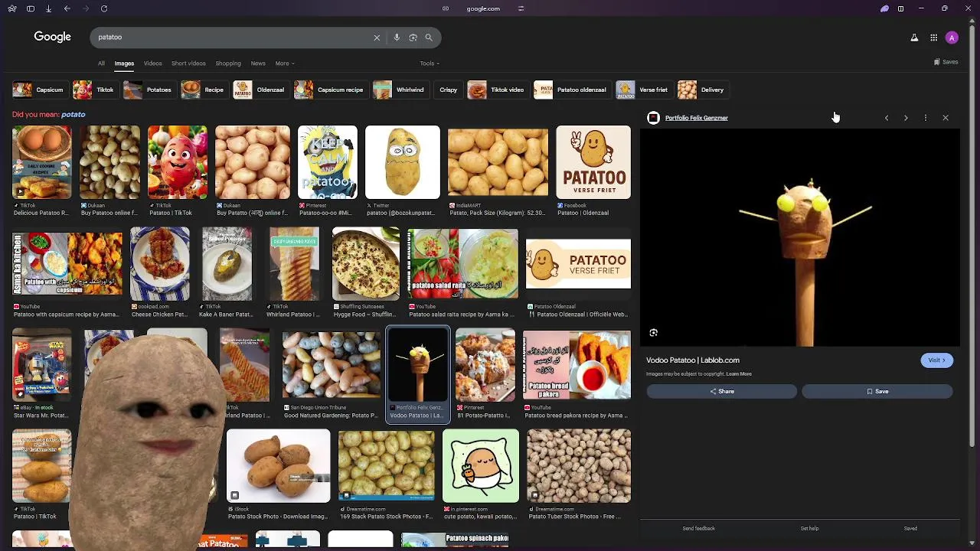Start voice search with microphone icon

click(397, 37)
